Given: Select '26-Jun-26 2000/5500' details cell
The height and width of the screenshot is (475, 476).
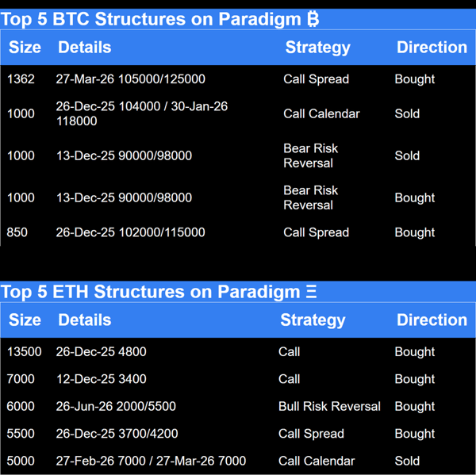Looking at the screenshot, I should tap(116, 406).
